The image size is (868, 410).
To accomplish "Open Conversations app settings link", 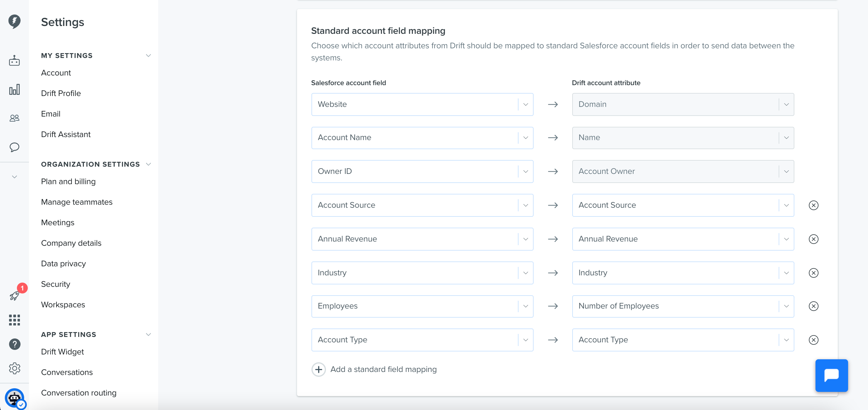I will coord(67,372).
